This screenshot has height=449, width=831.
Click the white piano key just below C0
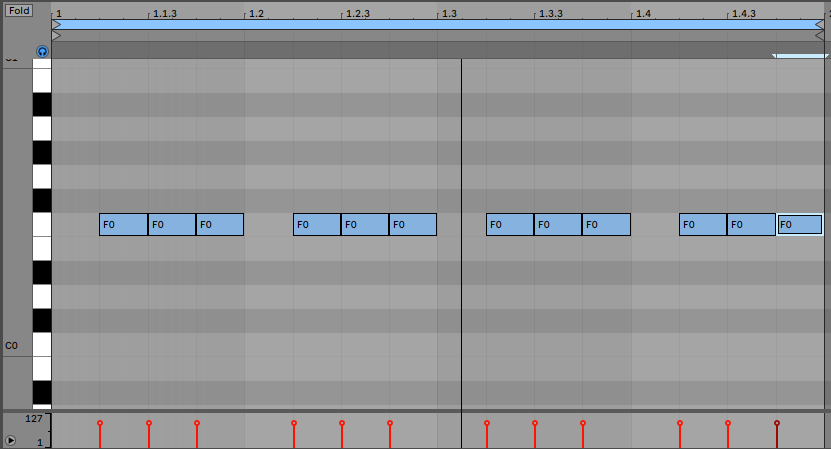point(42,368)
